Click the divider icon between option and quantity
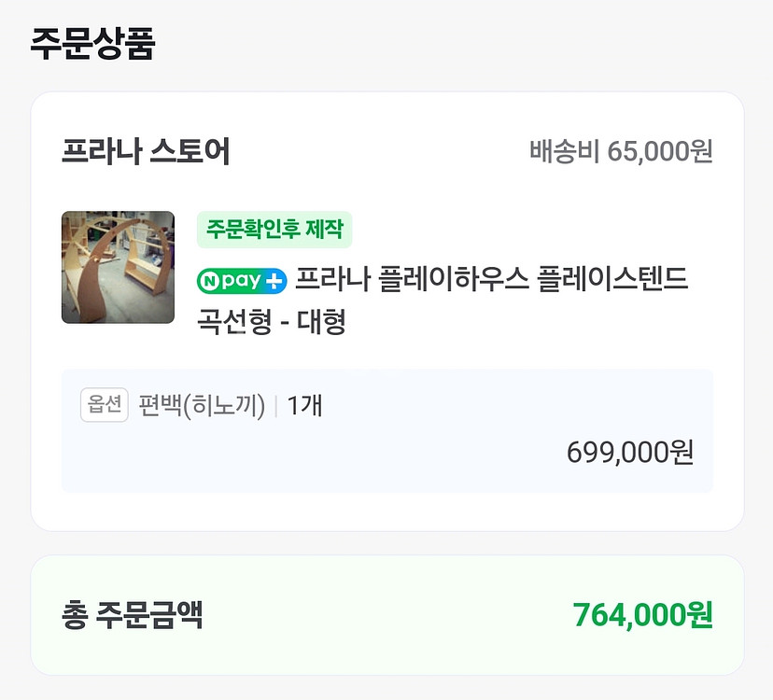The image size is (773, 700). [274, 407]
